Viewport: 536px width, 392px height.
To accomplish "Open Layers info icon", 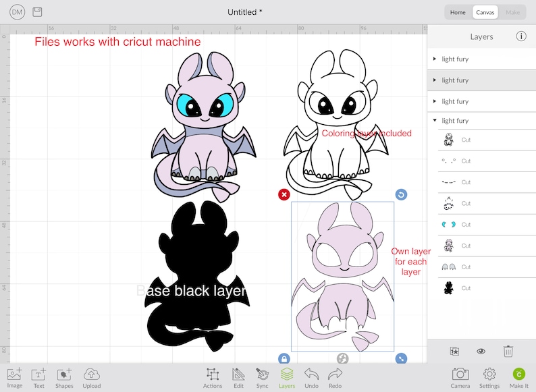I will (x=521, y=36).
